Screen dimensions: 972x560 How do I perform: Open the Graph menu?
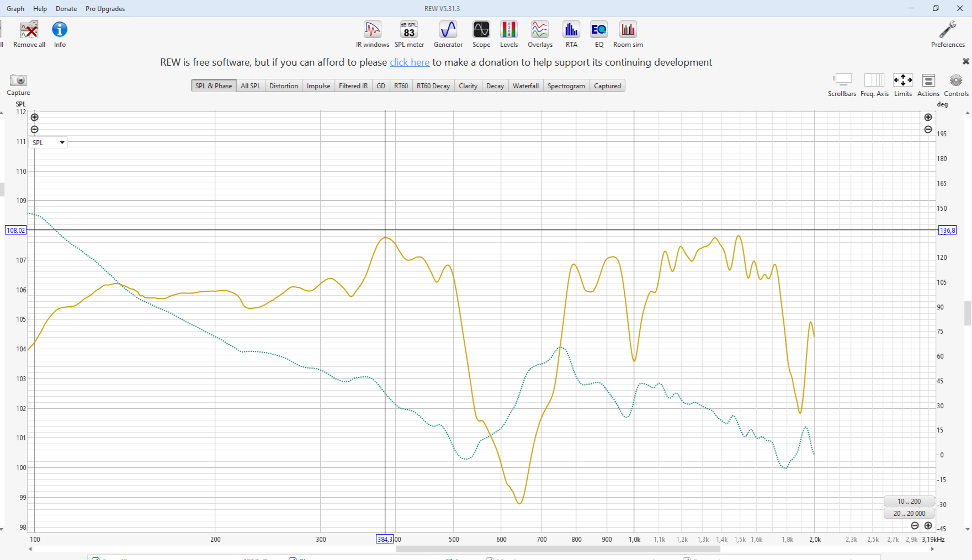15,9
